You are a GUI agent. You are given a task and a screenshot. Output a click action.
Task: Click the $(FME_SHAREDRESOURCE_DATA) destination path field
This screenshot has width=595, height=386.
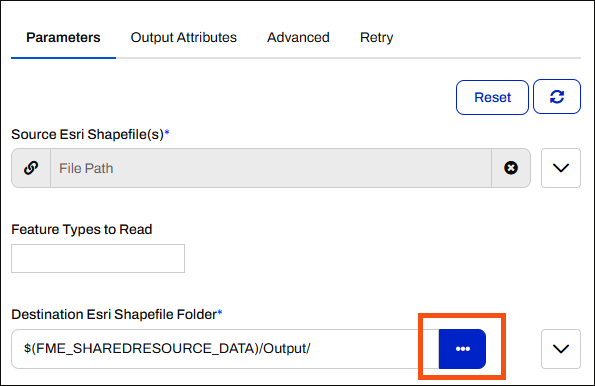pos(225,349)
